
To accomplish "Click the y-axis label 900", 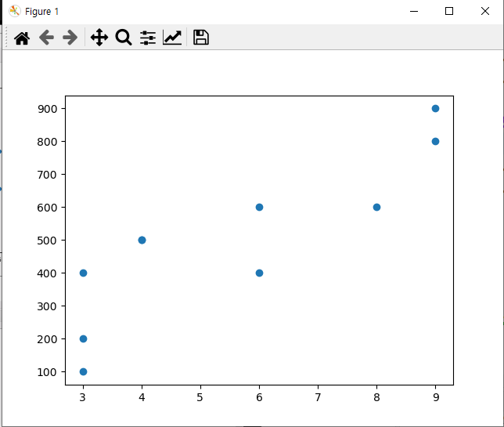I will (47, 109).
